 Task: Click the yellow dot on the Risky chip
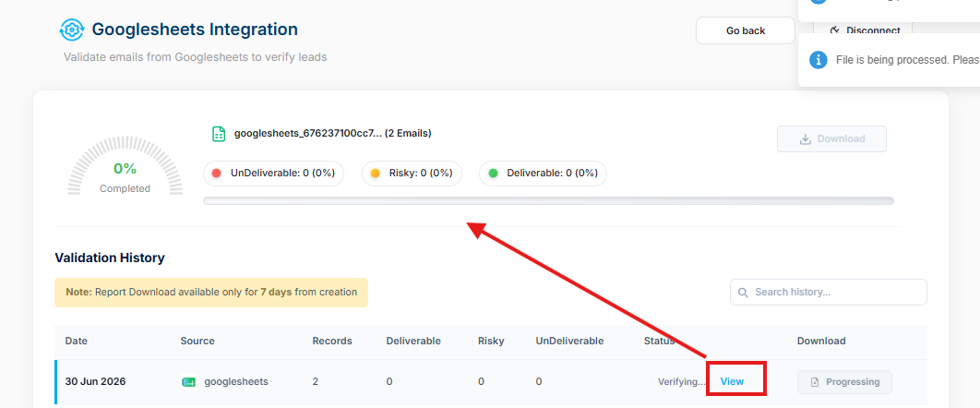(x=375, y=173)
